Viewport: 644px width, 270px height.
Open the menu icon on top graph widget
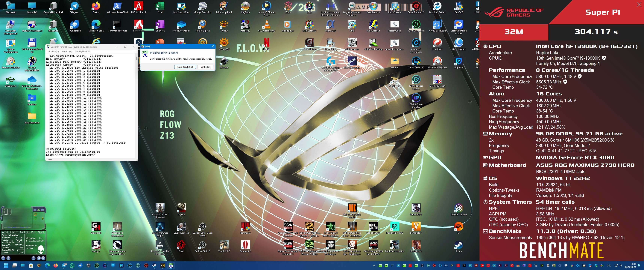(x=35, y=209)
